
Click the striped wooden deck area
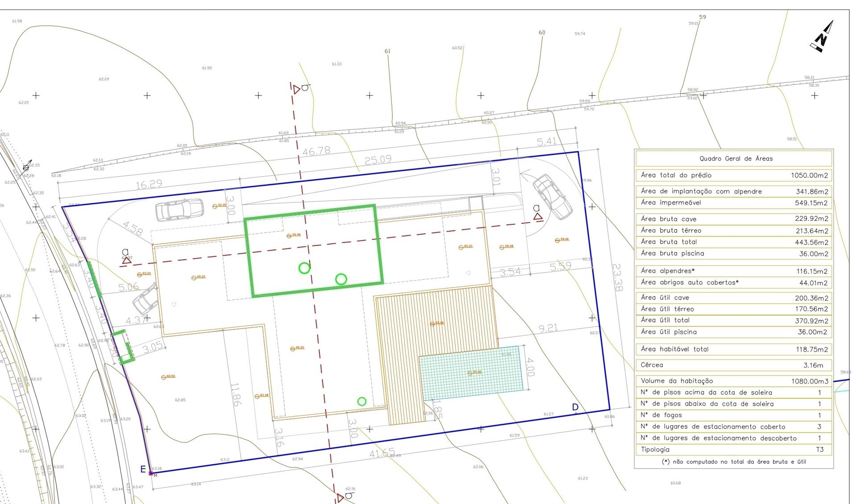(x=435, y=321)
